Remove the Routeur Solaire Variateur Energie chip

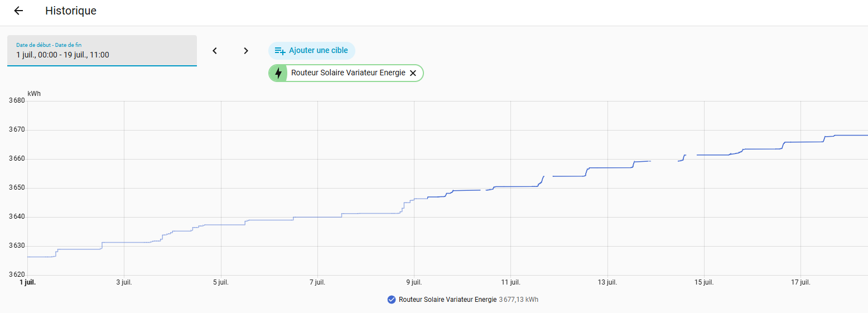[x=413, y=73]
